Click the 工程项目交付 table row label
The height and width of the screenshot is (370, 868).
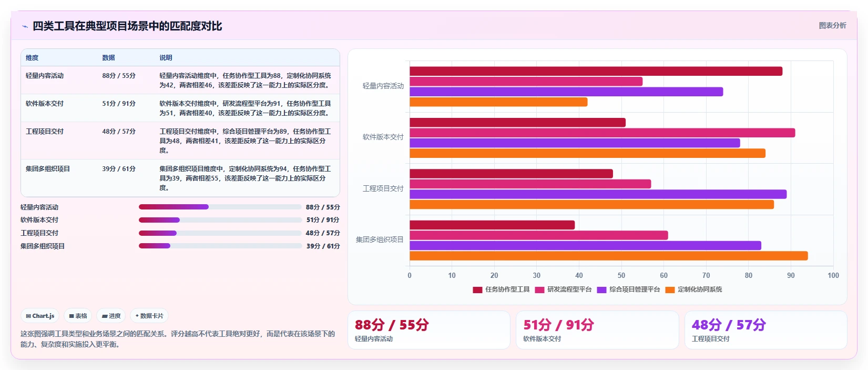click(45, 132)
